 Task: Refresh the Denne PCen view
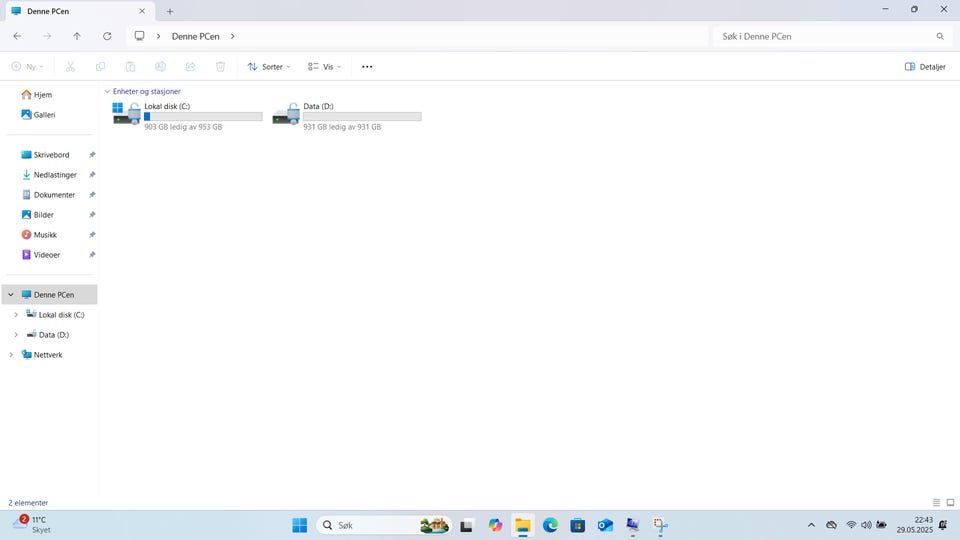point(107,36)
